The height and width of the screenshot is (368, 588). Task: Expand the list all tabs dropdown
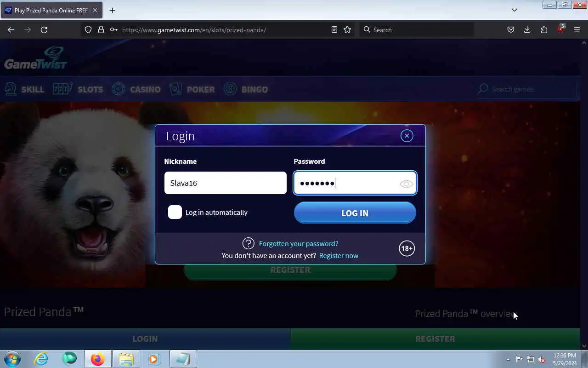pyautogui.click(x=514, y=10)
